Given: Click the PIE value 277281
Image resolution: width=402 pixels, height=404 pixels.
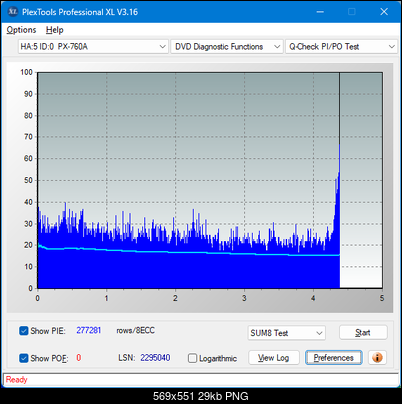Looking at the screenshot, I should [89, 330].
